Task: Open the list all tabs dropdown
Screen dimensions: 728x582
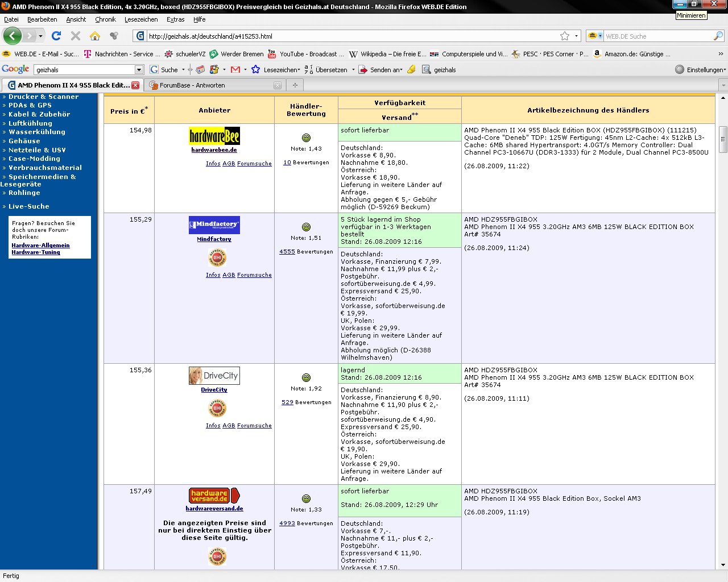Action: (x=723, y=85)
